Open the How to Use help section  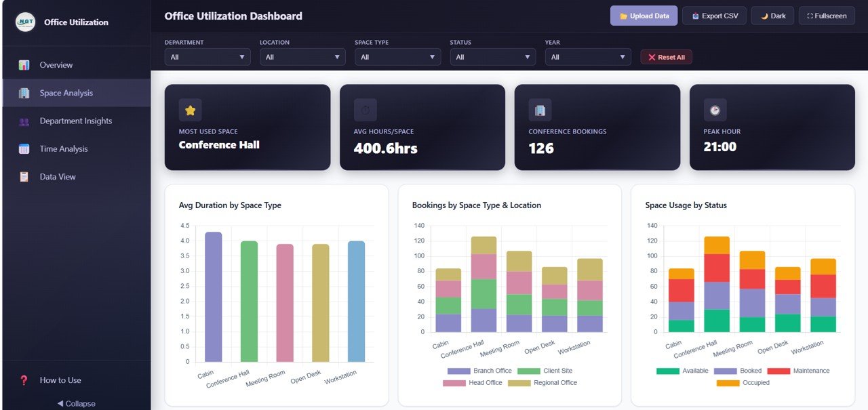tap(61, 381)
